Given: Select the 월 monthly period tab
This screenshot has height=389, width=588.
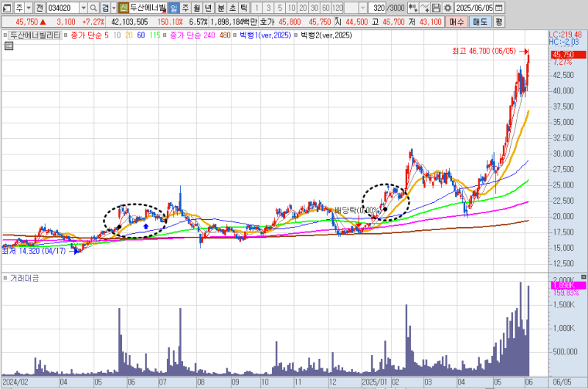Looking at the screenshot, I should 197,7.
